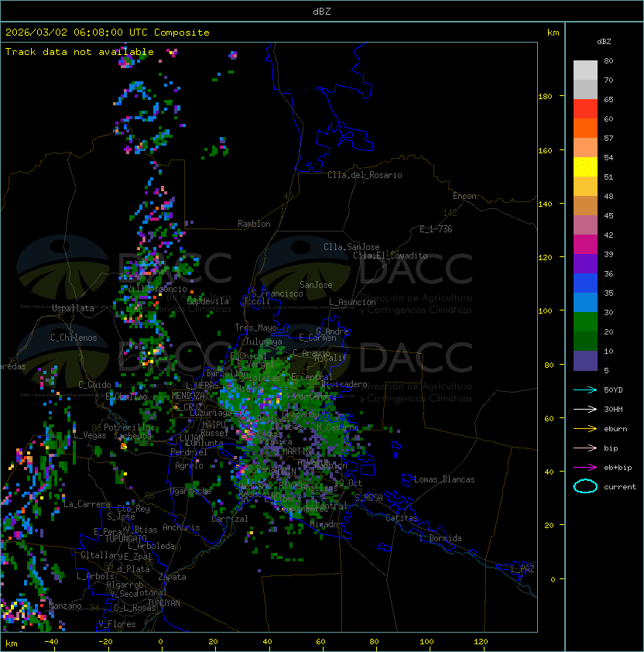This screenshot has width=644, height=652.
Task: Click the 'Lomas_Blancas' map label
Action: coord(444,479)
